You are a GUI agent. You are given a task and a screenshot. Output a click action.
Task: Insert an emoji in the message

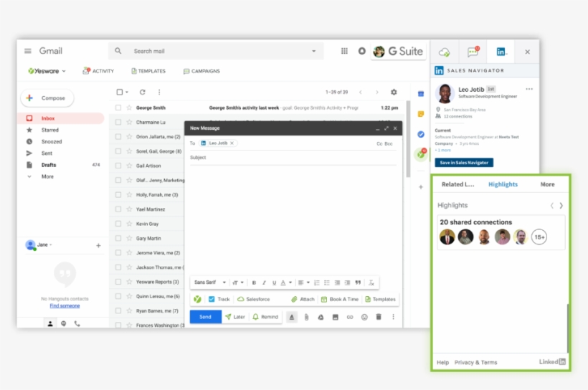(364, 317)
